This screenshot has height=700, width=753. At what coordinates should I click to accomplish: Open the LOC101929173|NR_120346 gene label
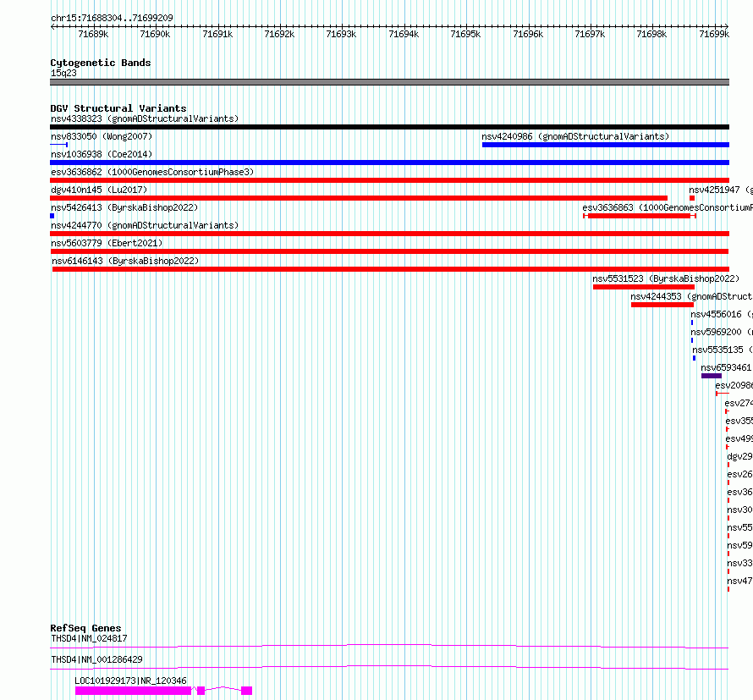click(x=130, y=681)
